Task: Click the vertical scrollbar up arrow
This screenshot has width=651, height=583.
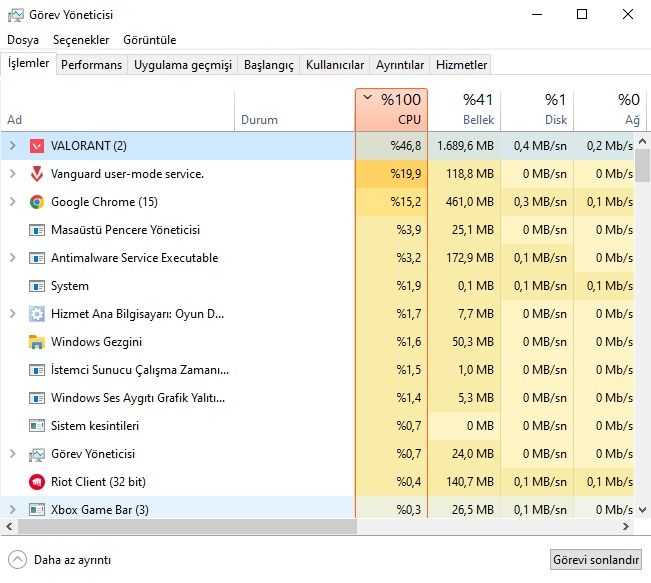Action: [x=642, y=142]
